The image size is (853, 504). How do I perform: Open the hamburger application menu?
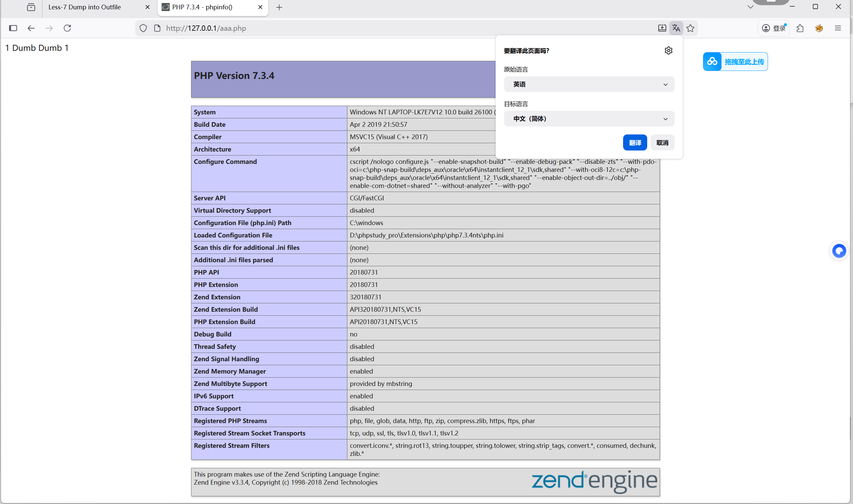[x=838, y=28]
